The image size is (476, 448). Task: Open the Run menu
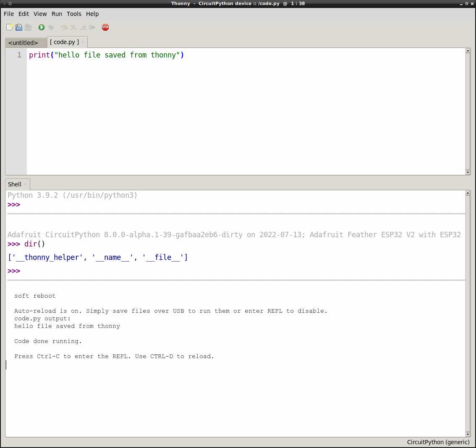tap(57, 14)
